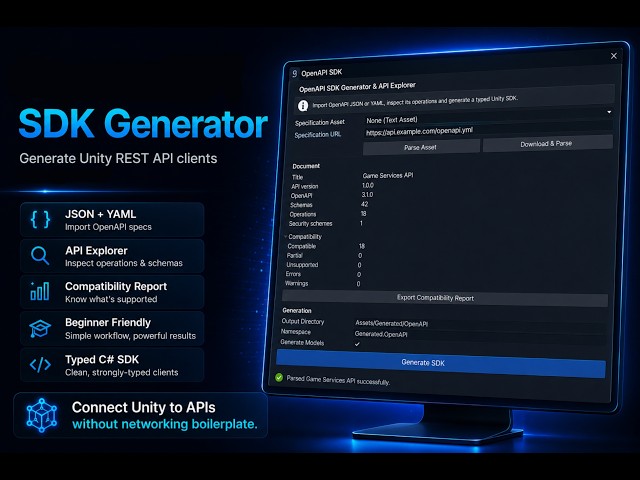Toggle the Generate Models checkbox
This screenshot has height=480, width=640.
(357, 344)
